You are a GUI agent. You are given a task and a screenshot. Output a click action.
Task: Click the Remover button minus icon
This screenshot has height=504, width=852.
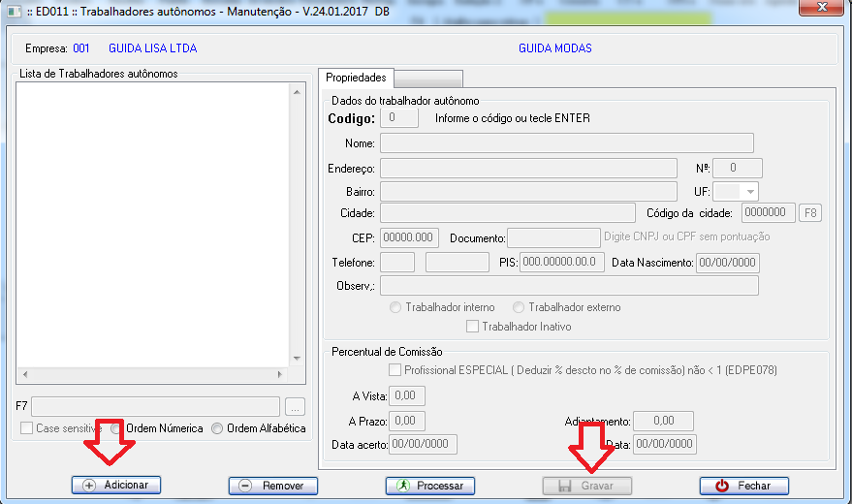246,486
